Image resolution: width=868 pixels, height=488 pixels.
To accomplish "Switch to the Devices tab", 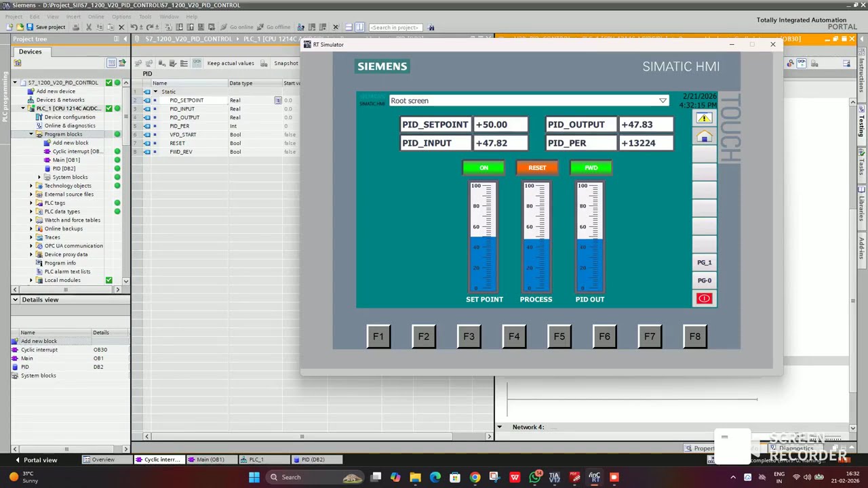I will pyautogui.click(x=30, y=52).
